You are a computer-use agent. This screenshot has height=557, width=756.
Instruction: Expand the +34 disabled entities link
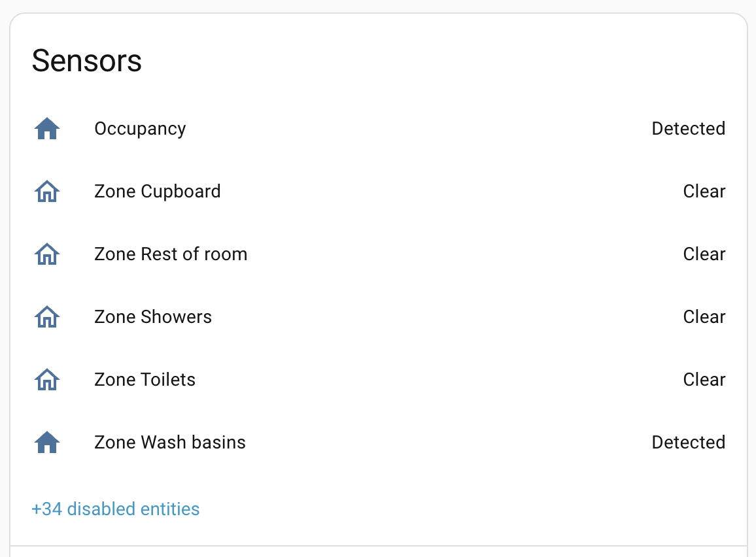click(115, 509)
